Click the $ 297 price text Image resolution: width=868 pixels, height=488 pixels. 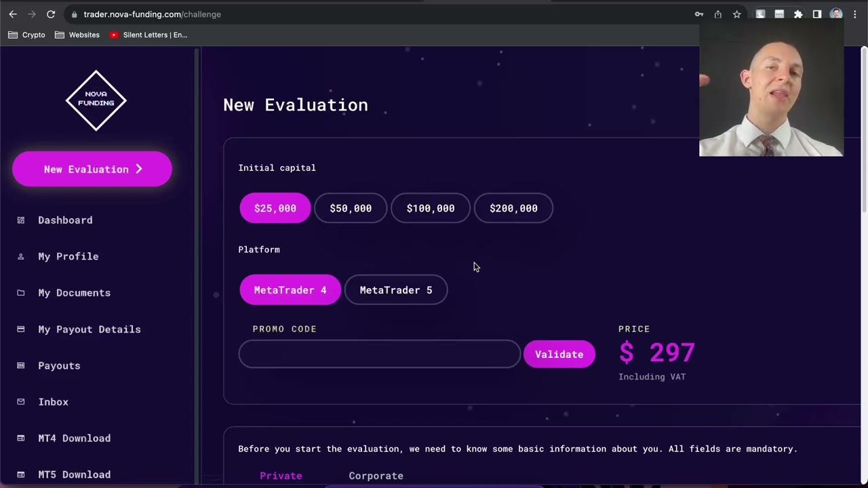[x=657, y=352]
